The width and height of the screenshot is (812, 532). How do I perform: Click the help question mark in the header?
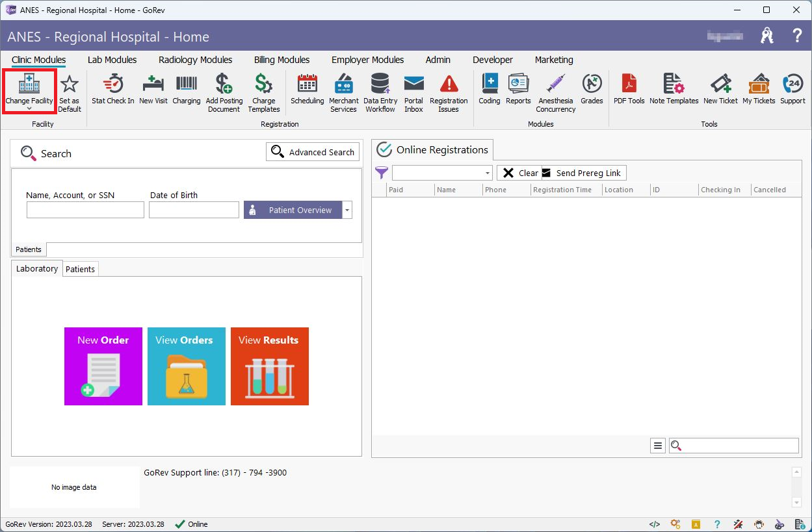coord(797,36)
